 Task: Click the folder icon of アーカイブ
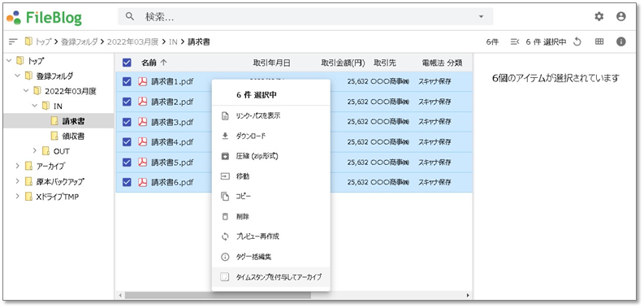pos(28,166)
